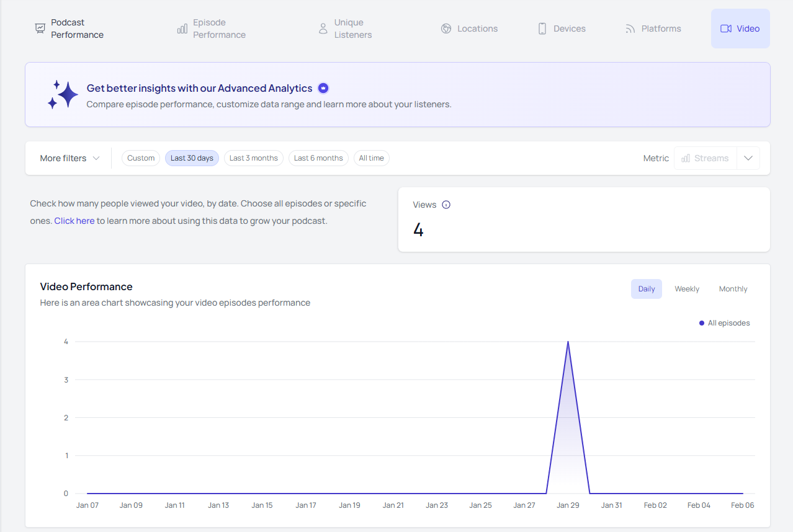Image resolution: width=793 pixels, height=532 pixels.
Task: Follow the 'Click here' link
Action: (x=74, y=221)
